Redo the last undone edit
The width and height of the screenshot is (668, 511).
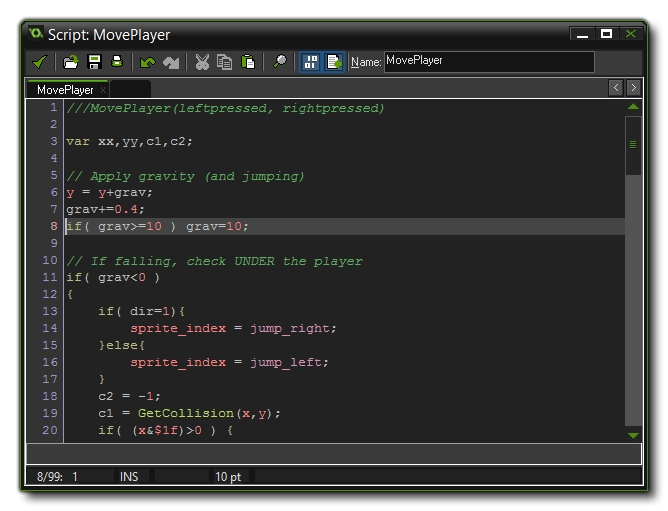171,62
